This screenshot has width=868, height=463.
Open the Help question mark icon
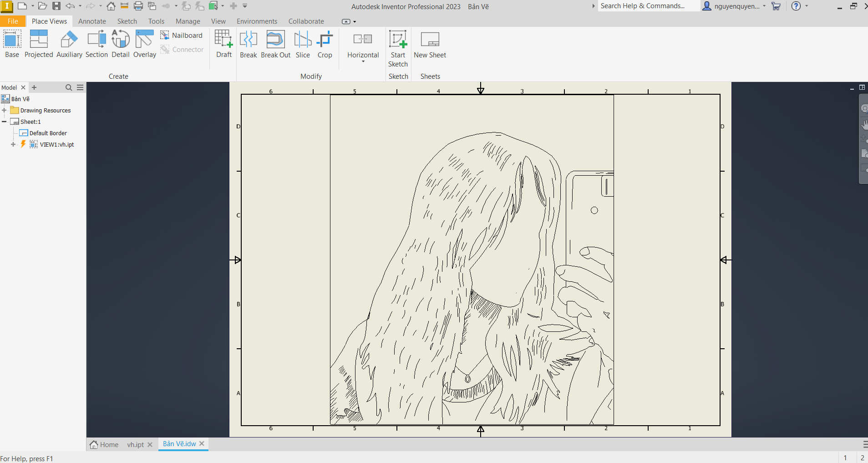796,6
